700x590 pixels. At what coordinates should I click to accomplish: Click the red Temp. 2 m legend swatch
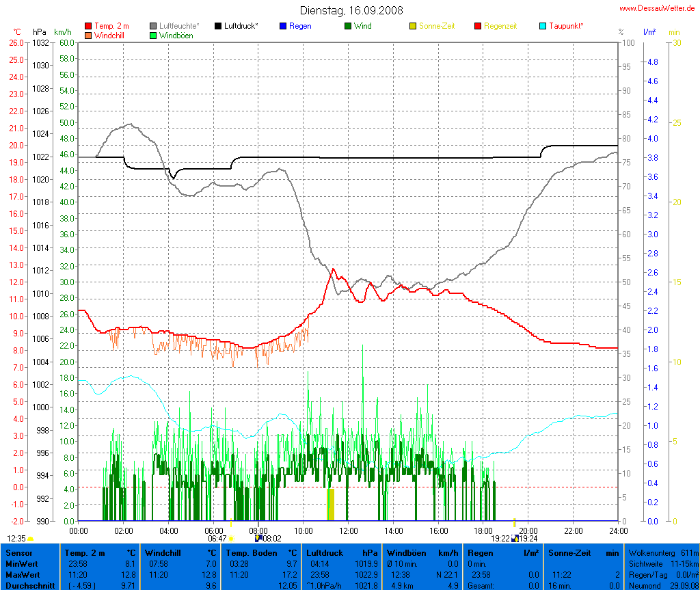(88, 26)
